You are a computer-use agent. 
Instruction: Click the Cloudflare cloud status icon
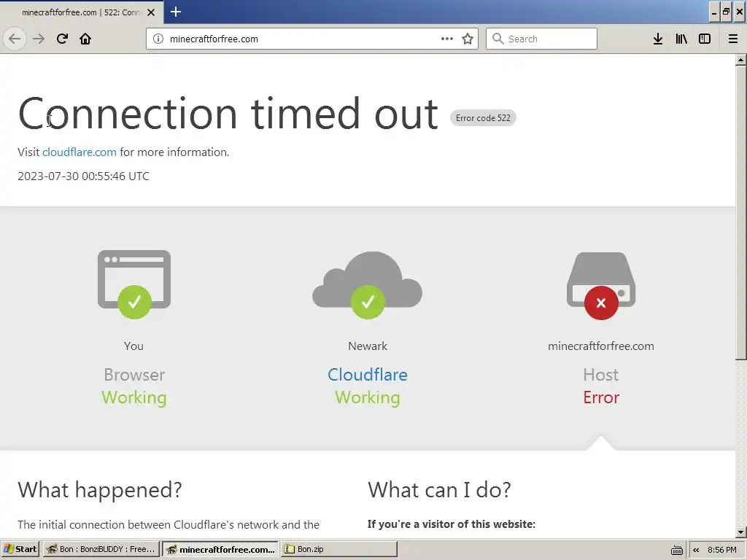coord(368,285)
